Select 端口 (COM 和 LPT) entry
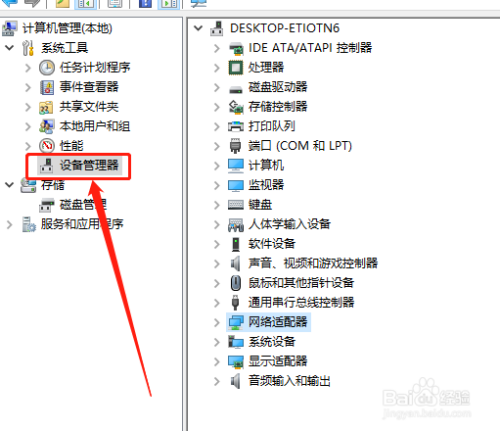 point(300,146)
